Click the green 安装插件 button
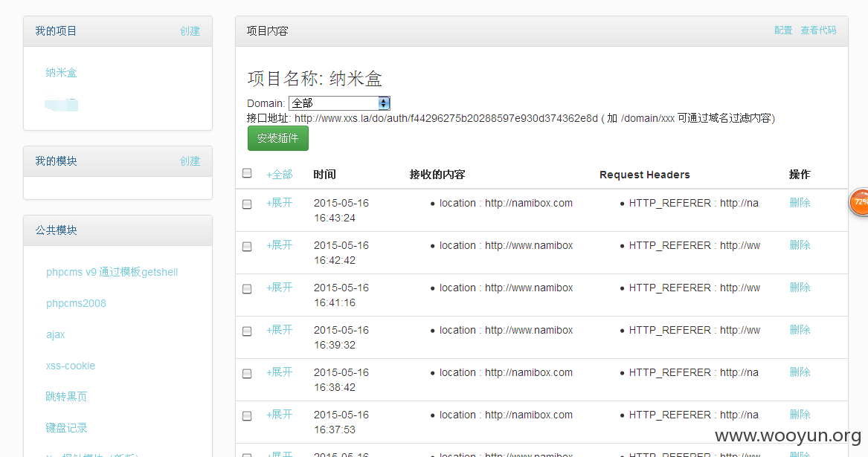 coord(278,138)
